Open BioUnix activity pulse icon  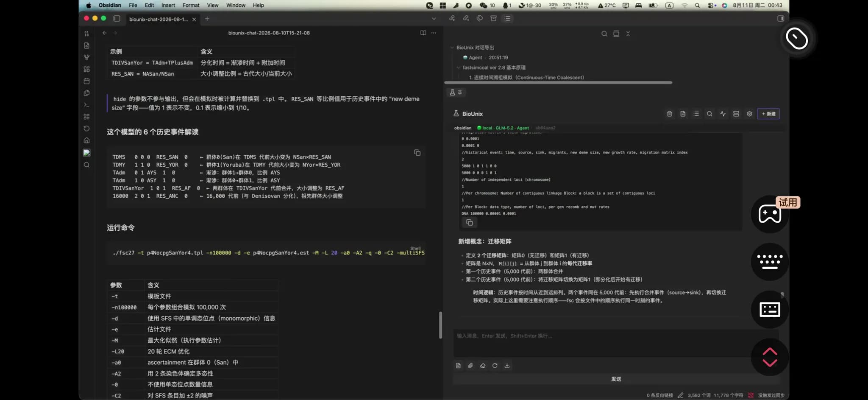pyautogui.click(x=723, y=114)
